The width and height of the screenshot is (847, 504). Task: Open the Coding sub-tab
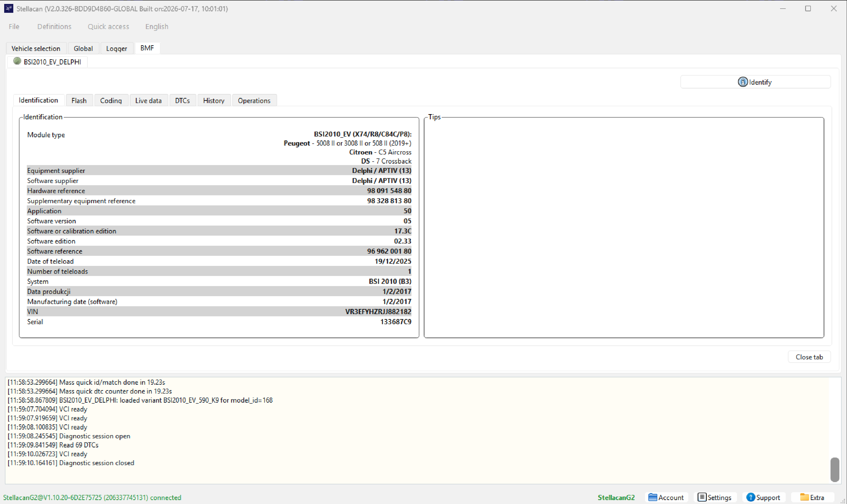pos(111,101)
